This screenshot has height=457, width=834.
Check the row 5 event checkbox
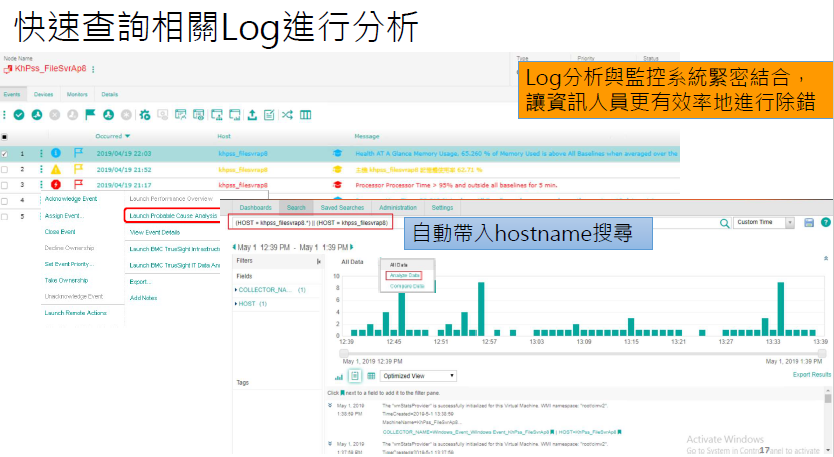click(x=4, y=217)
